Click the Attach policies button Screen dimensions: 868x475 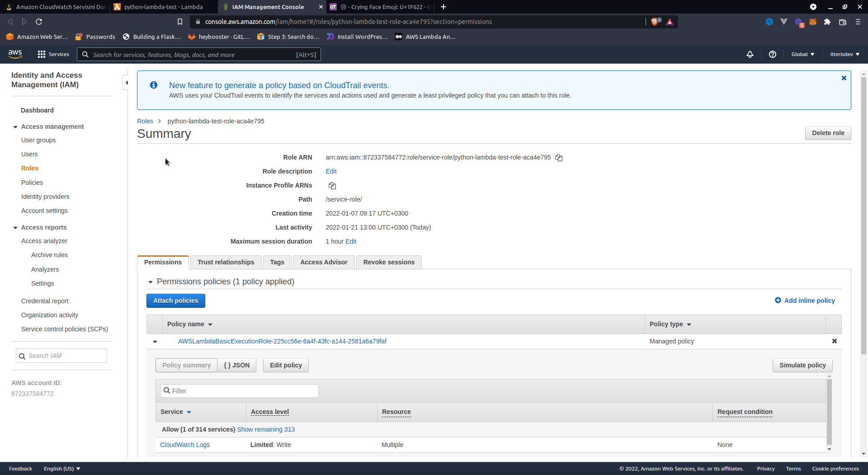[175, 301]
